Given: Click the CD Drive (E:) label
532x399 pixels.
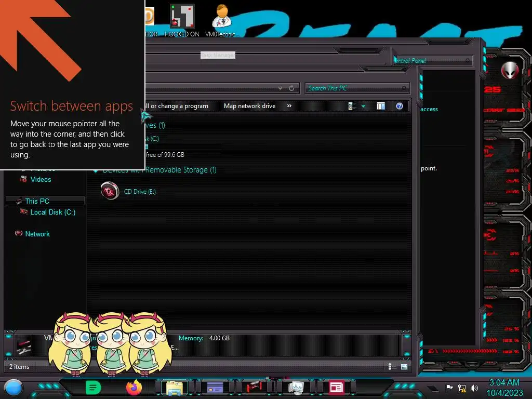Looking at the screenshot, I should click(x=140, y=192).
